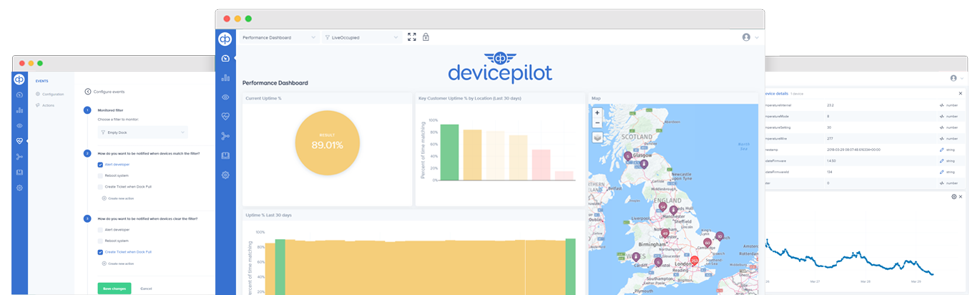Click the 23.2 value in Device details
The width and height of the screenshot is (980, 295).
click(x=830, y=105)
